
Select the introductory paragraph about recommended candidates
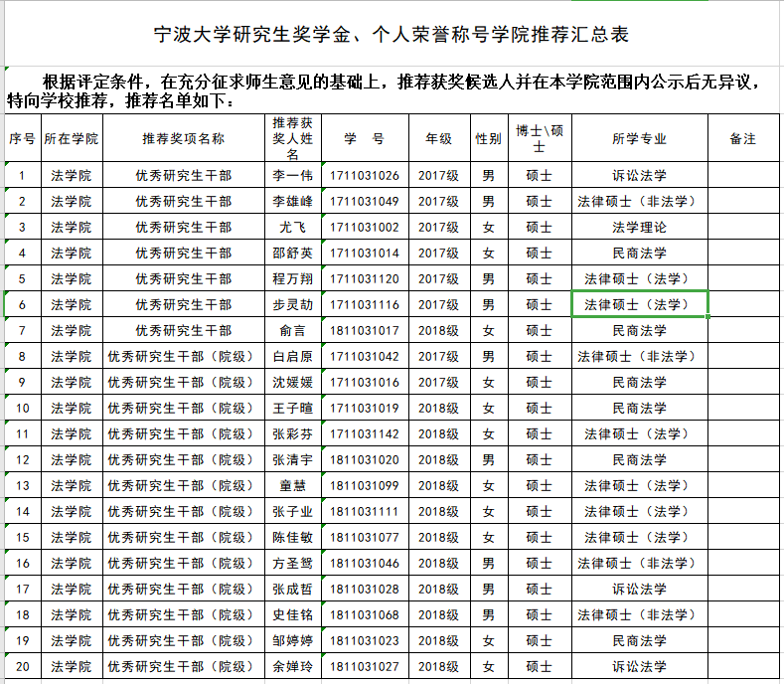392,90
